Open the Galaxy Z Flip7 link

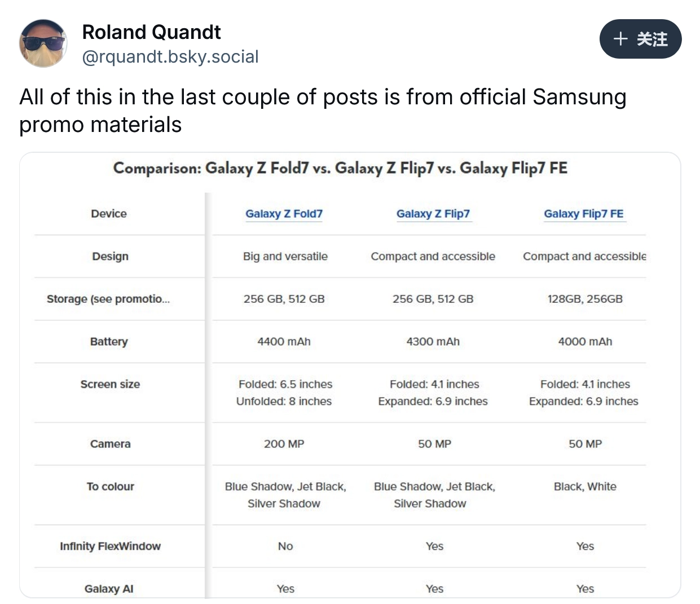tap(433, 214)
